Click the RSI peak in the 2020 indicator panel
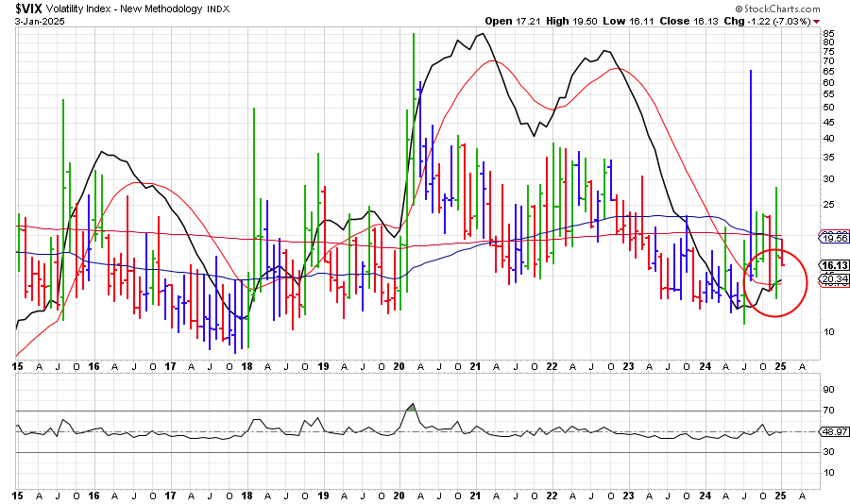The width and height of the screenshot is (850, 504). coord(412,406)
